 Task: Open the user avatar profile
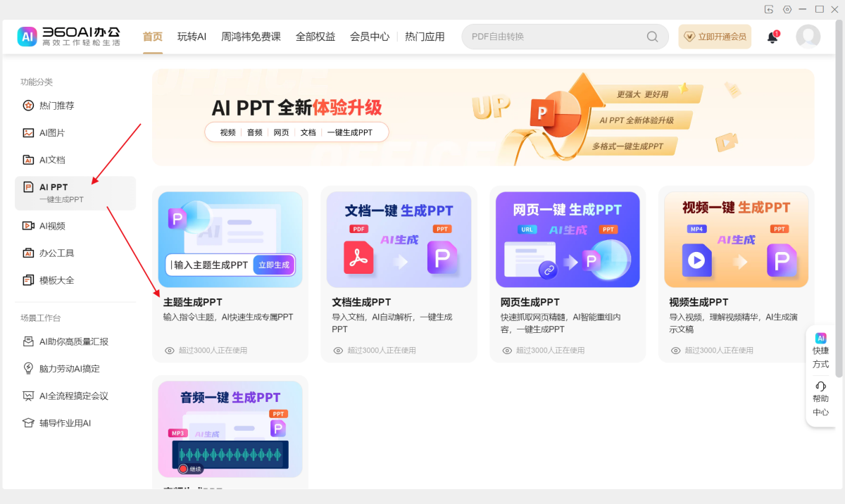(808, 37)
